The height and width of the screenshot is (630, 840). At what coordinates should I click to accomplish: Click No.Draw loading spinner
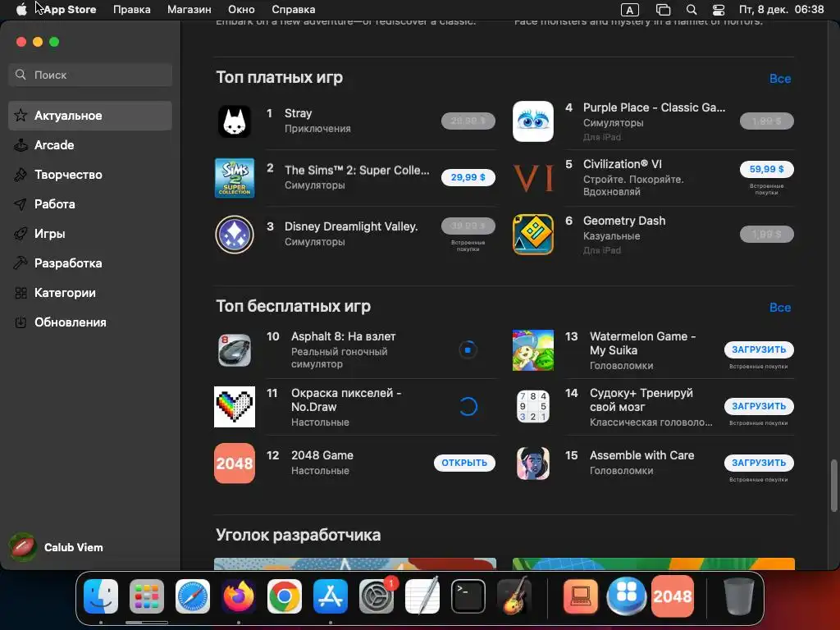[468, 407]
